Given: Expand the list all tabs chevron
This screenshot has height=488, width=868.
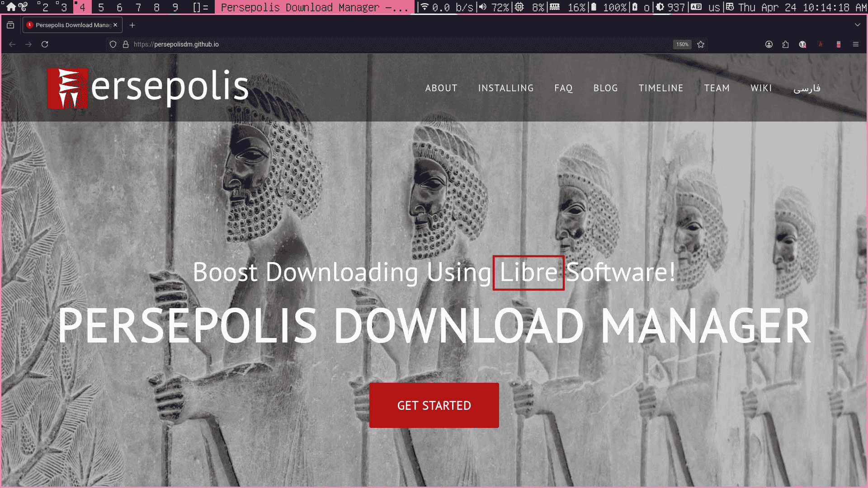Looking at the screenshot, I should [857, 25].
